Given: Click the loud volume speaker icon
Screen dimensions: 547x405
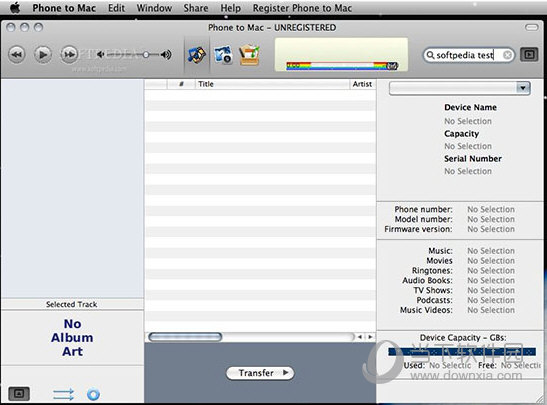Looking at the screenshot, I should point(166,54).
